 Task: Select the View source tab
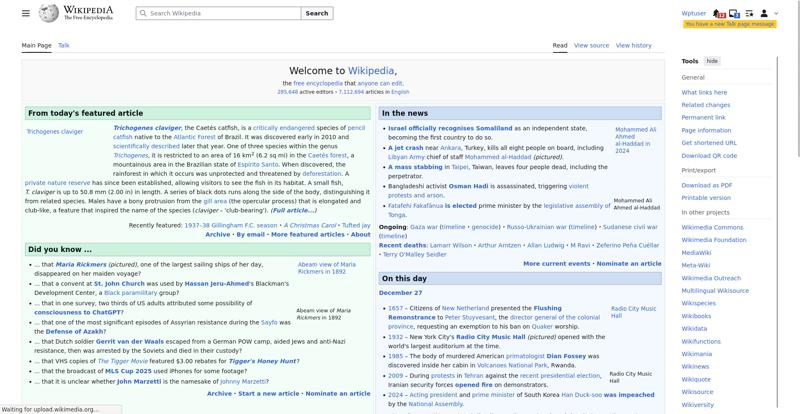[x=591, y=45]
